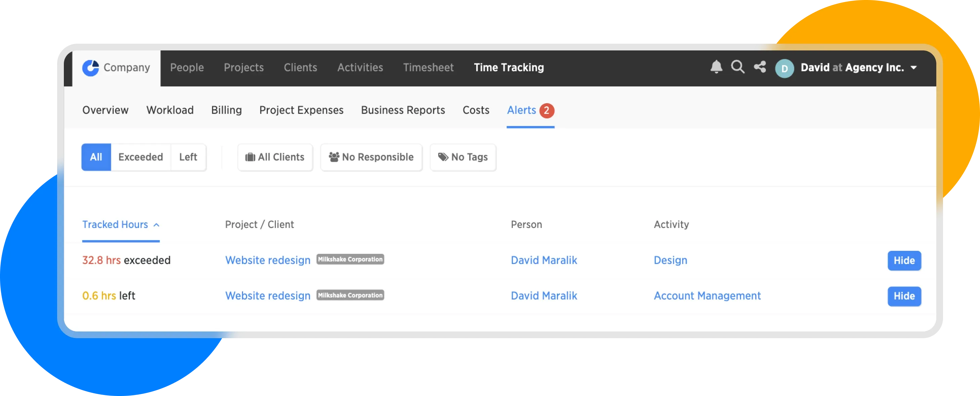Expand the account dropdown arrow

tap(913, 68)
